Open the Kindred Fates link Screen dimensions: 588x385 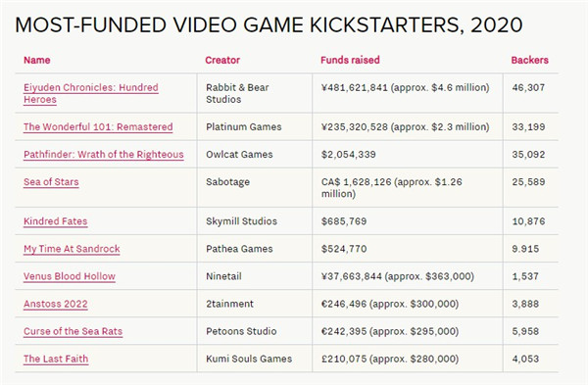[56, 221]
